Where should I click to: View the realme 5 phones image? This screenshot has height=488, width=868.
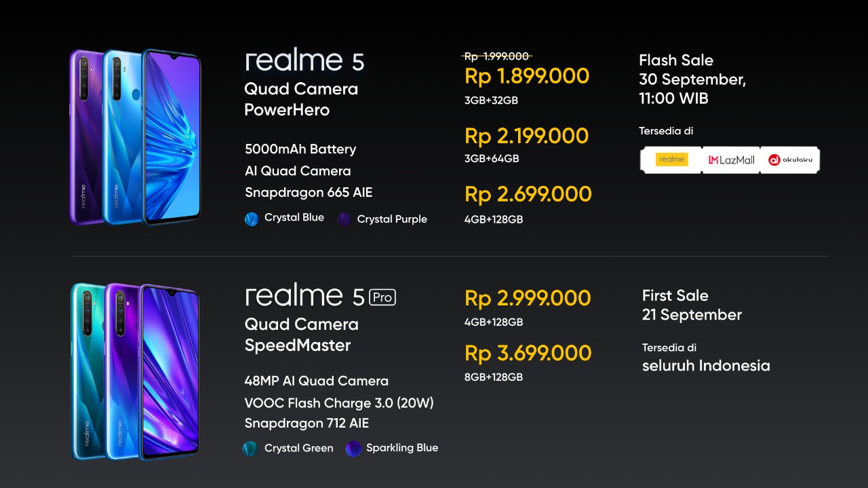(136, 136)
